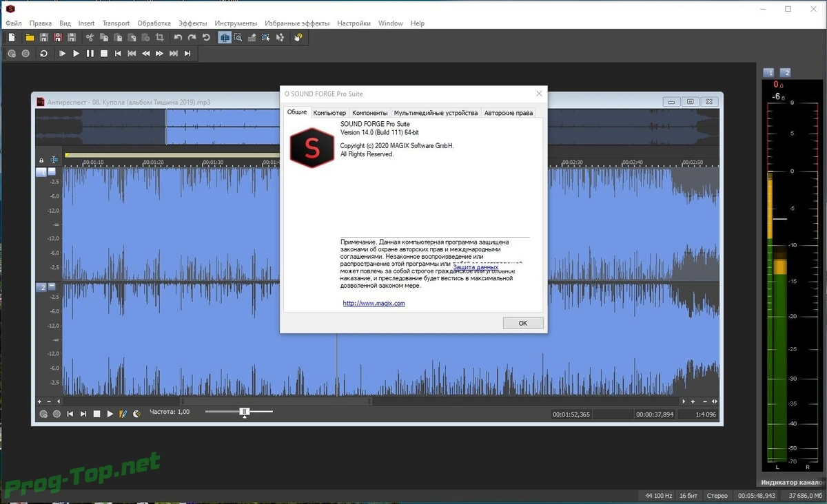
Task: Go to end in main transport
Action: click(187, 53)
